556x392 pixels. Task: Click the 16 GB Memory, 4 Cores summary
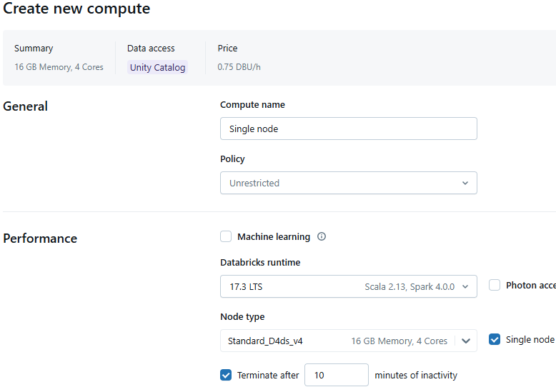pyautogui.click(x=59, y=68)
